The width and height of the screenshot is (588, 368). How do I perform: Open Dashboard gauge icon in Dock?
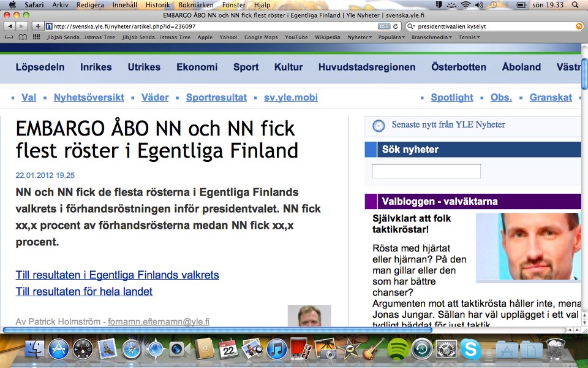coord(83,349)
